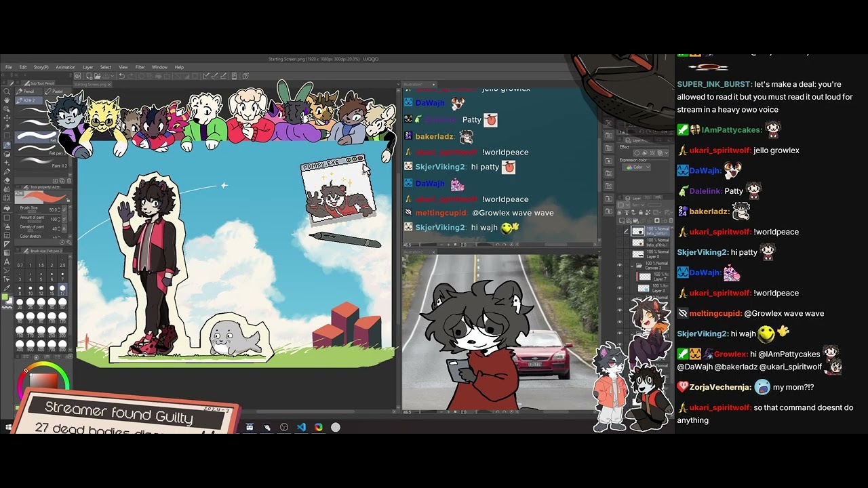Click Create layer mask icon in Layer panel
868x488 pixels.
point(656,220)
